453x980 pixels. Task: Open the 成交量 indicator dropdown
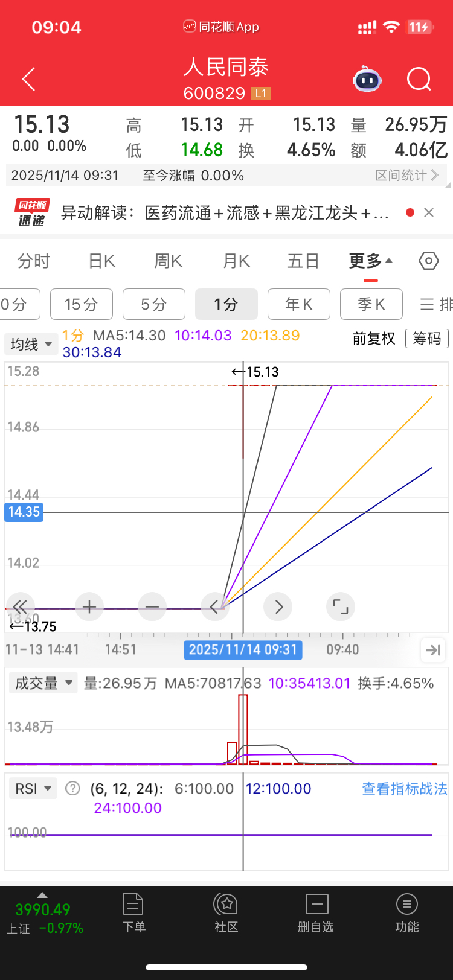click(43, 683)
